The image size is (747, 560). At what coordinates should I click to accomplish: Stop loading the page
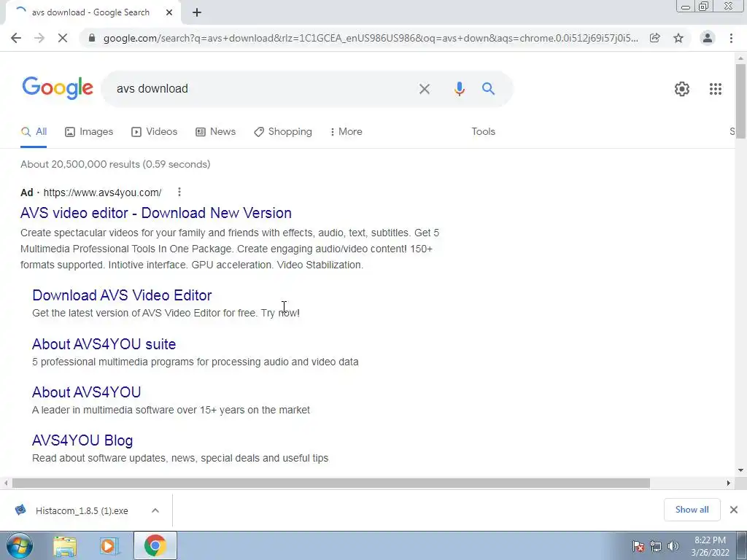63,38
